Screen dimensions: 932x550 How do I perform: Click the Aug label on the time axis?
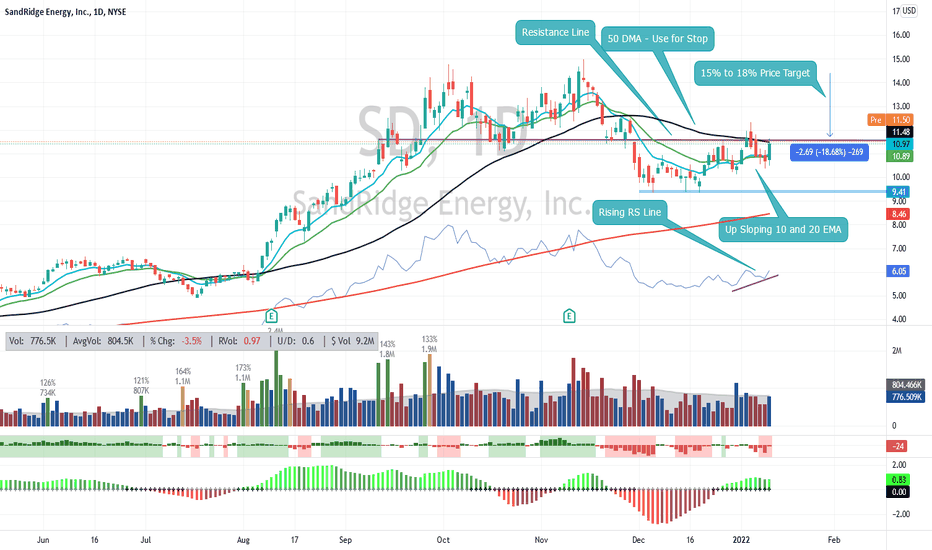(243, 540)
